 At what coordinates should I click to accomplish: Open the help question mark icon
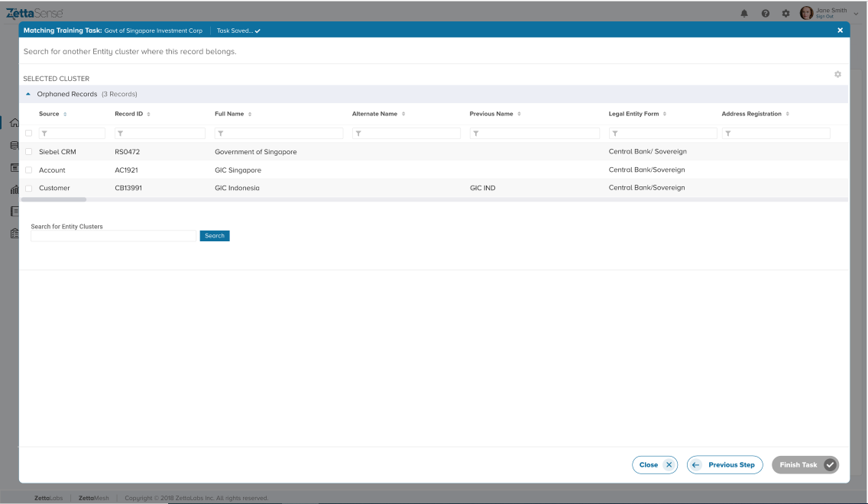point(765,14)
